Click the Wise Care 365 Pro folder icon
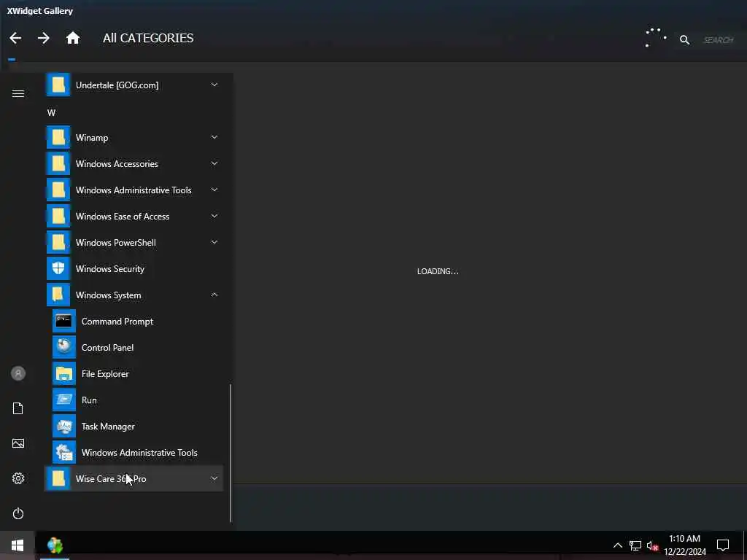747x560 pixels. tap(58, 478)
